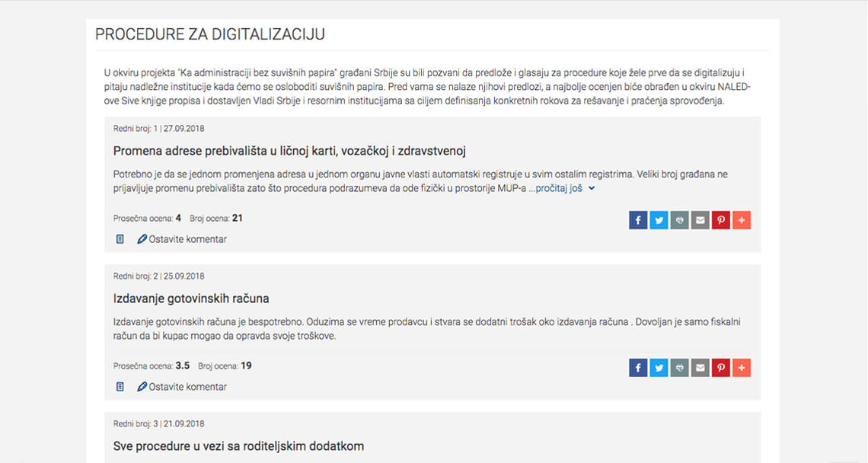868x463 pixels.
Task: Print the address change proposal
Action: (679, 220)
